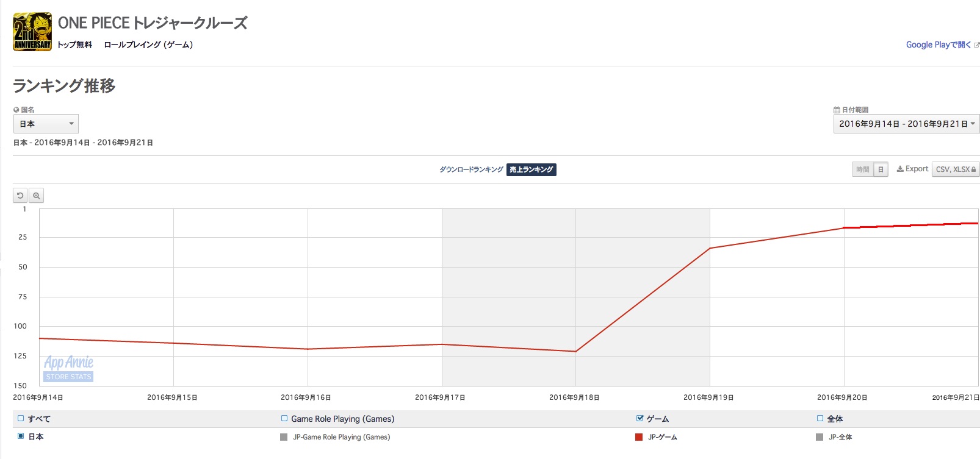Click the lock icon on CSV button

click(x=973, y=169)
